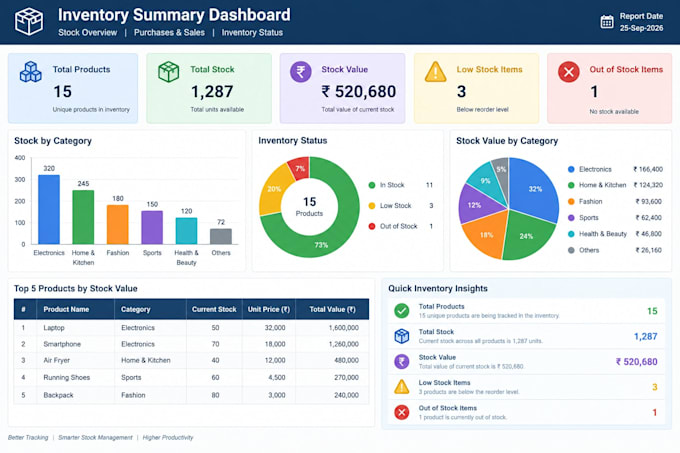Viewport: 680px width, 453px height.
Task: Click red X icon in Quick Insights
Action: point(402,412)
